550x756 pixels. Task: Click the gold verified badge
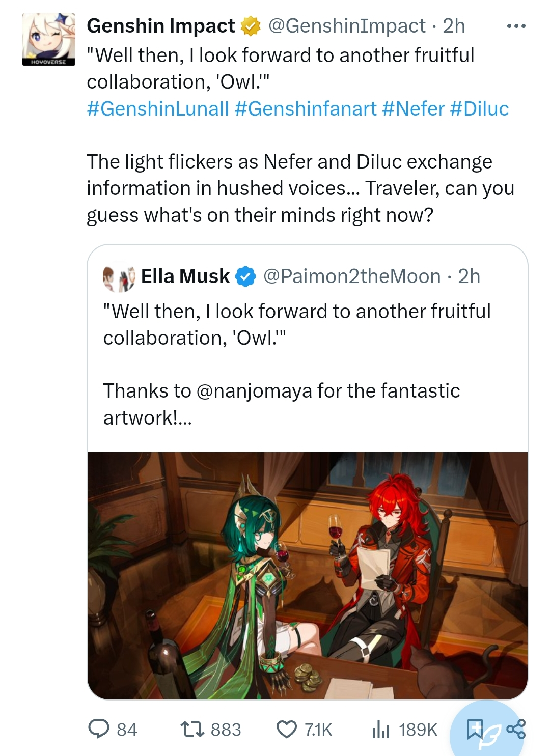[251, 26]
